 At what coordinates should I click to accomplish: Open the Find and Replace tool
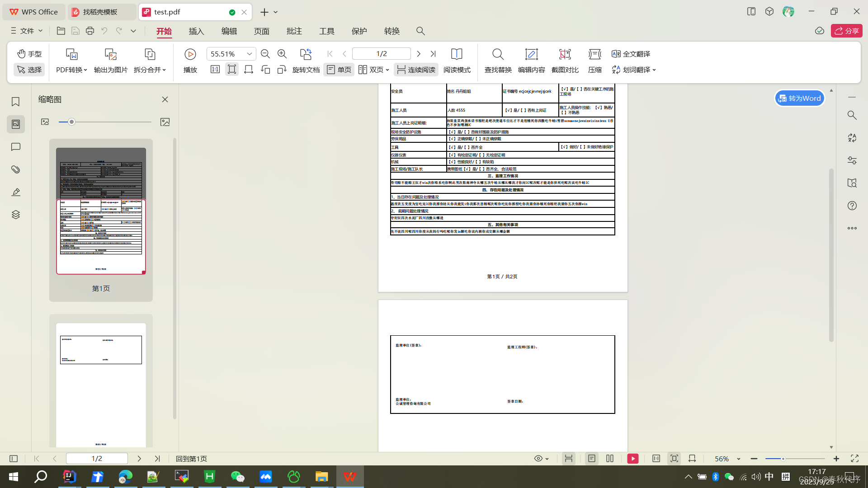(498, 55)
